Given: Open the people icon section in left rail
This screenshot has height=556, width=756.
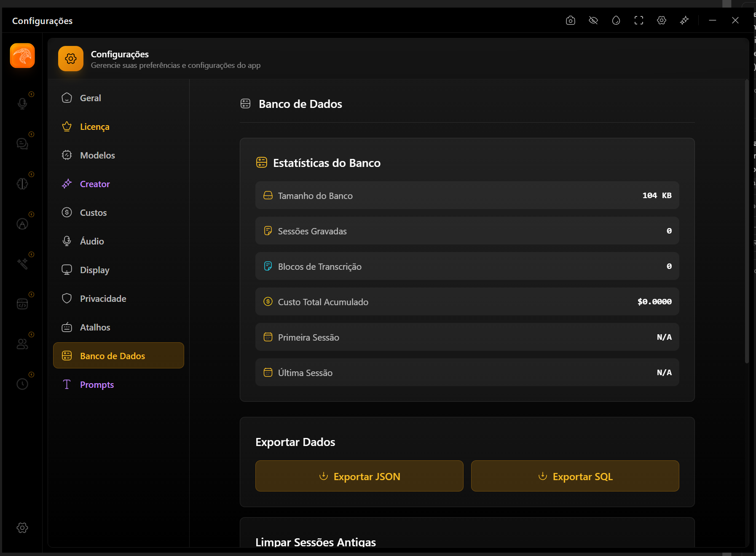Looking at the screenshot, I should [22, 344].
